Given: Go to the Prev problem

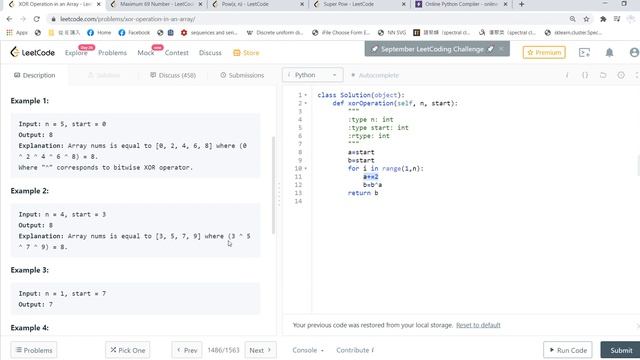Looking at the screenshot, I should pyautogui.click(x=187, y=350).
